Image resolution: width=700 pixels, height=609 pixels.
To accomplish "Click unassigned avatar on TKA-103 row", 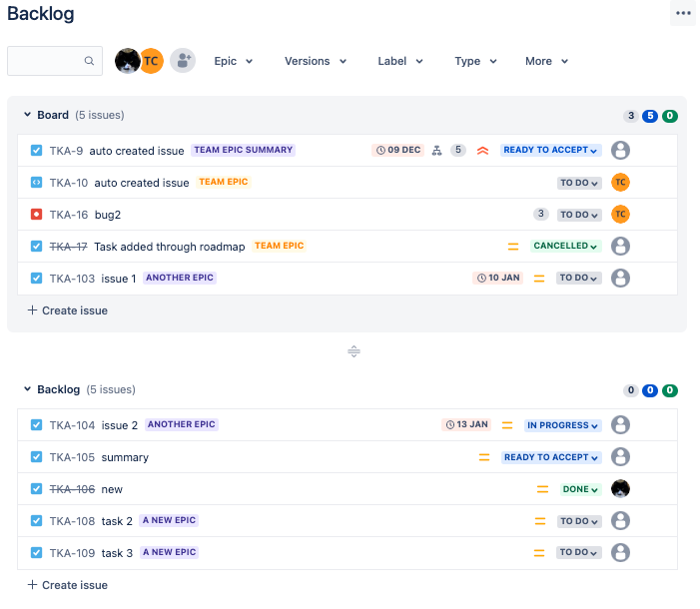I will (620, 279).
